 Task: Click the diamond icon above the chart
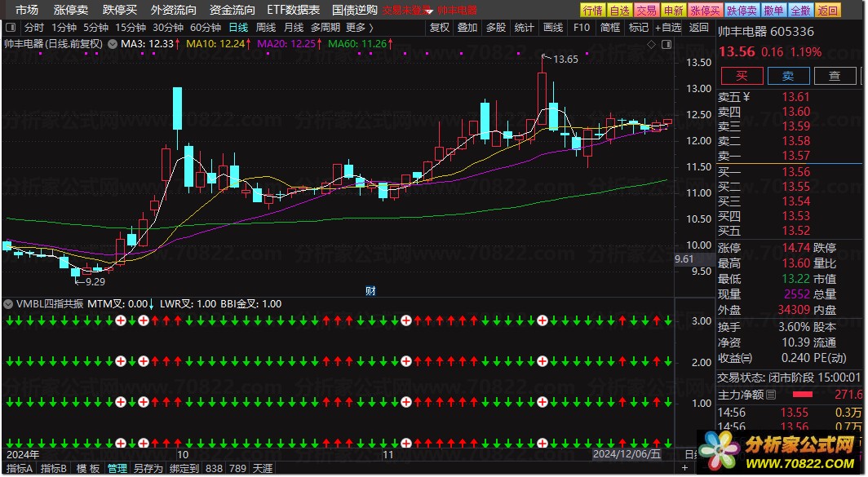tap(652, 44)
